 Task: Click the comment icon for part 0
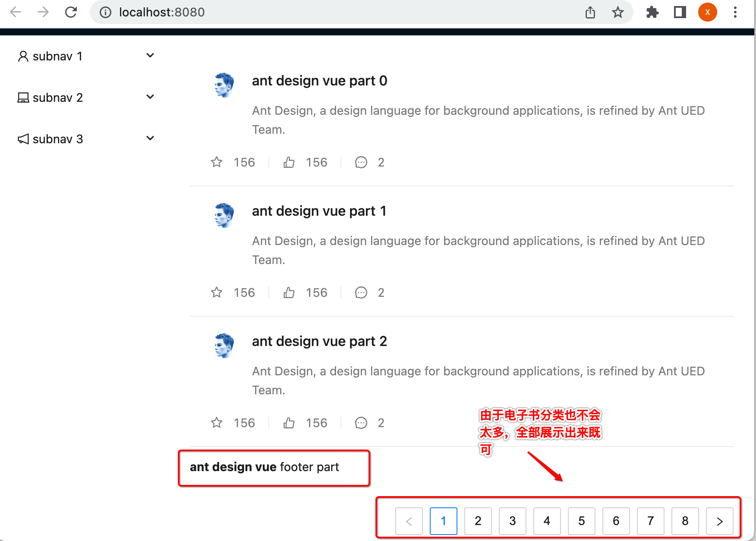[361, 162]
